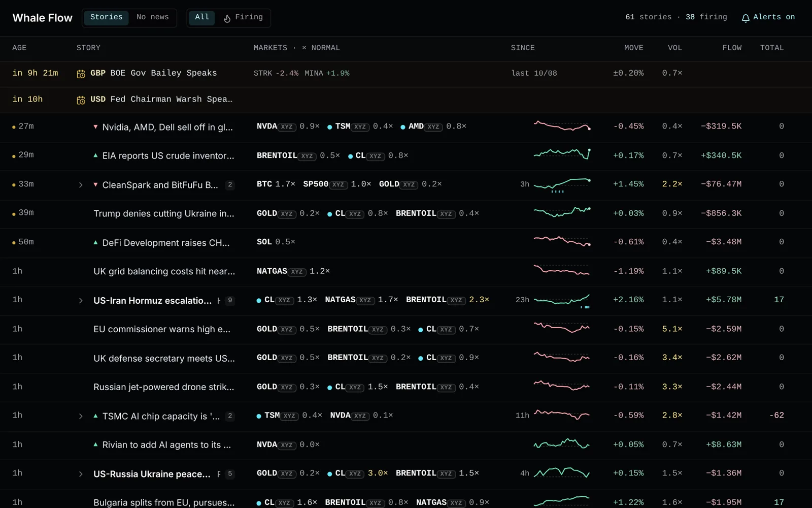This screenshot has height=508, width=812.
Task: Sort by the FLOW column header
Action: (732, 48)
